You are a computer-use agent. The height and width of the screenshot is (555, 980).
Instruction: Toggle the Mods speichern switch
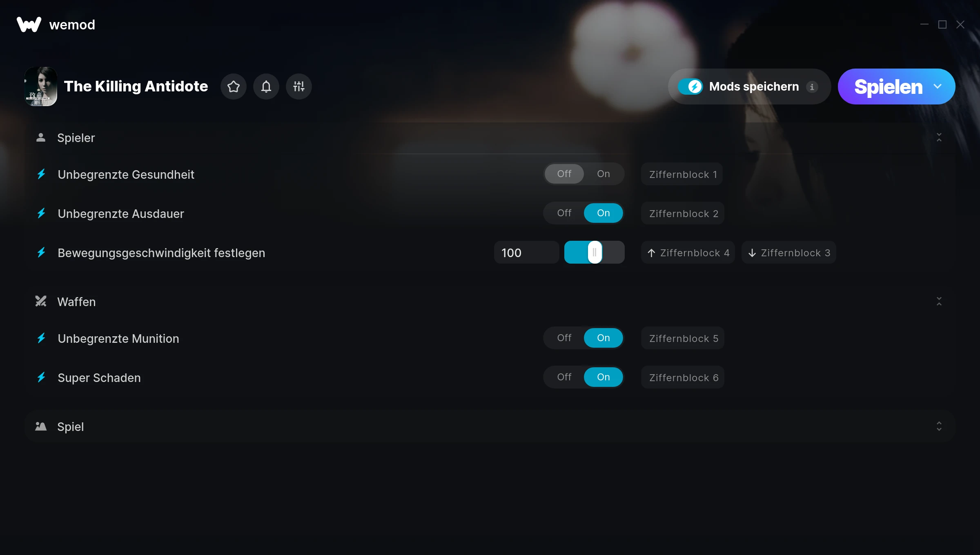pos(690,87)
